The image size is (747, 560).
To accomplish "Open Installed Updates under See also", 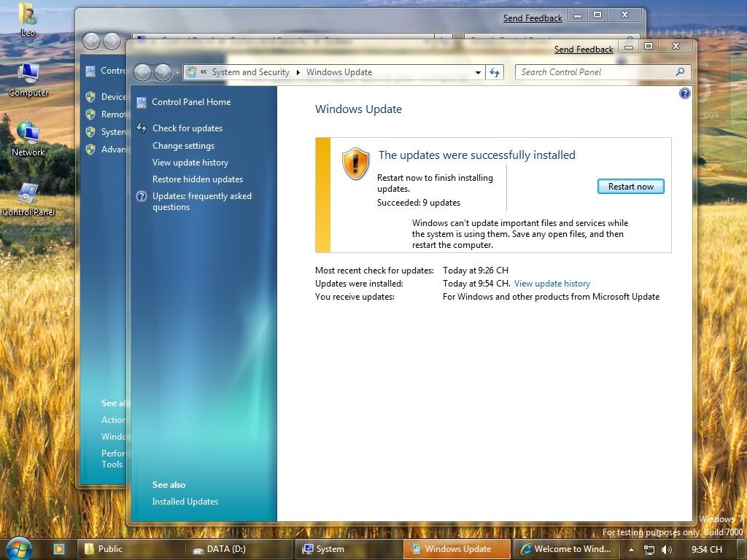I will pyautogui.click(x=185, y=502).
